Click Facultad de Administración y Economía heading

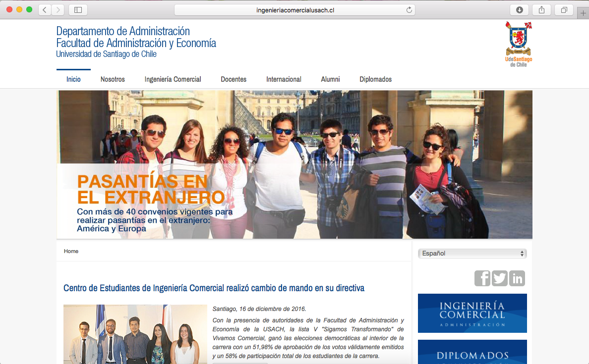pyautogui.click(x=136, y=43)
